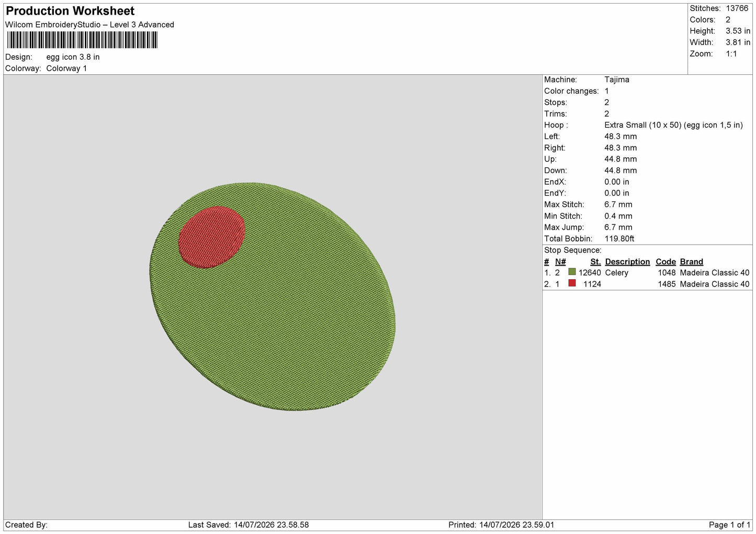Click the design name egg icon 3.8 in
756x534 pixels.
tap(73, 57)
